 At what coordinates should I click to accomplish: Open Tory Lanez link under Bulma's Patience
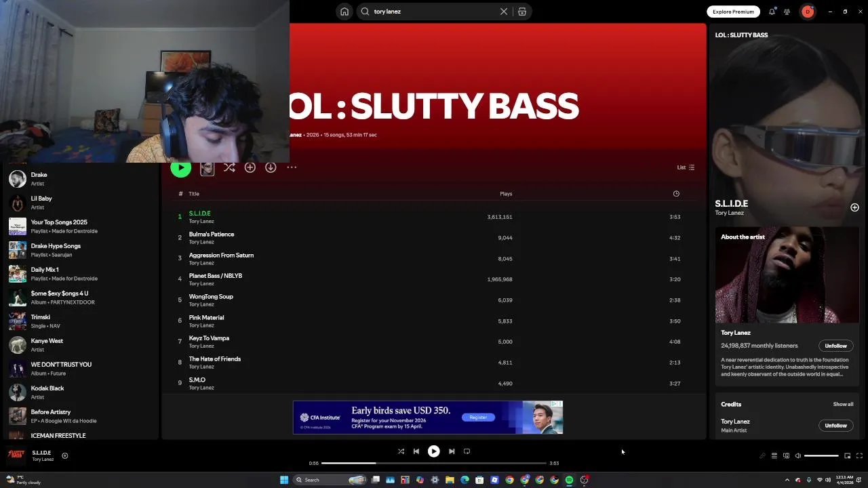coord(201,242)
